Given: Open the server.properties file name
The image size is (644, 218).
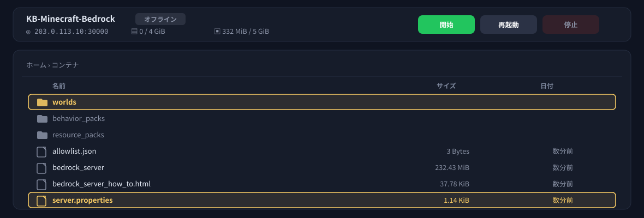Looking at the screenshot, I should coord(82,201).
